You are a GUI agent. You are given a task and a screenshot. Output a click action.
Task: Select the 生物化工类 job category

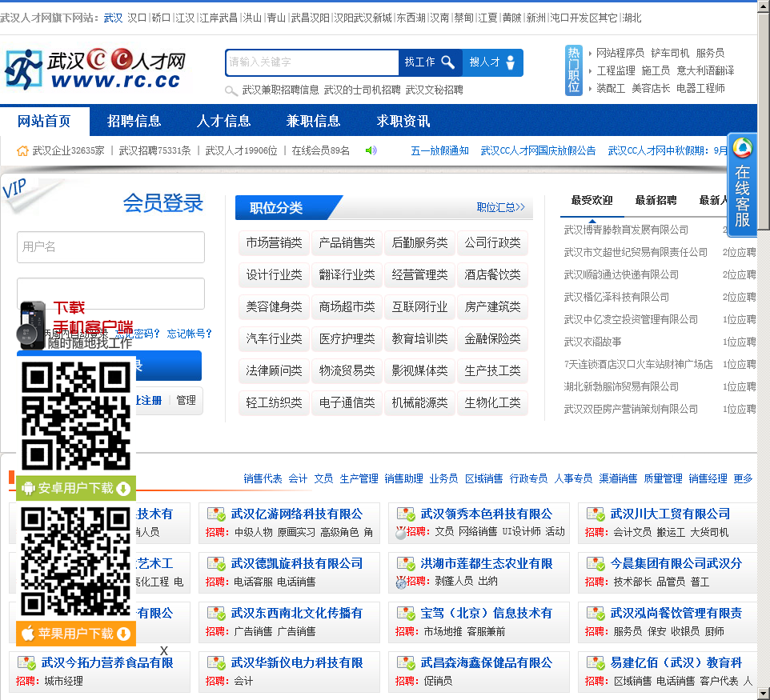(x=492, y=402)
